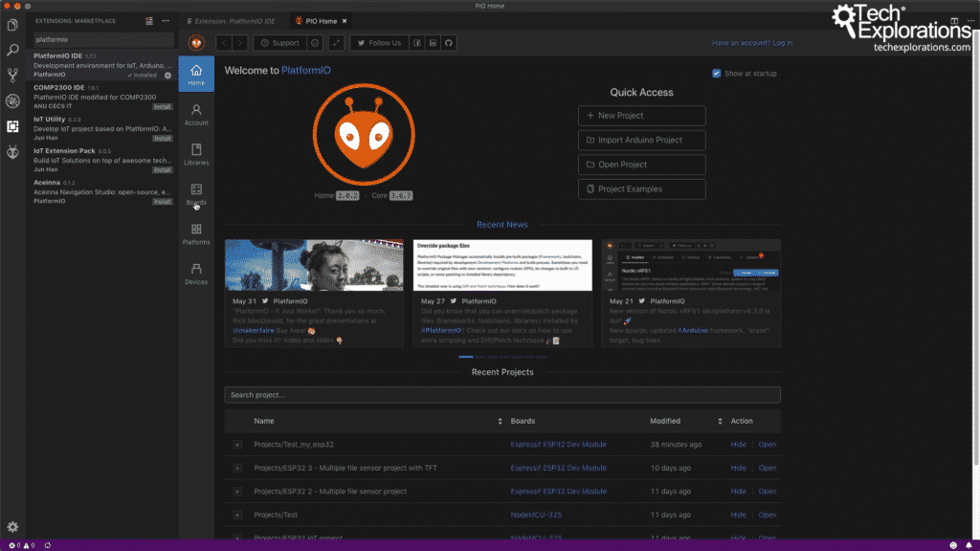The image size is (980, 551).
Task: Click the Project Examples button
Action: pyautogui.click(x=642, y=189)
